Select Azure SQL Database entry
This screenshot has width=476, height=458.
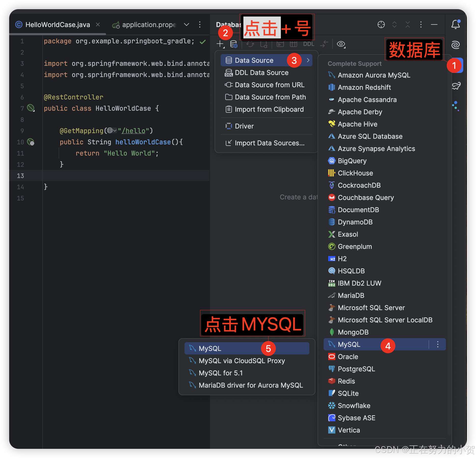pyautogui.click(x=385, y=136)
